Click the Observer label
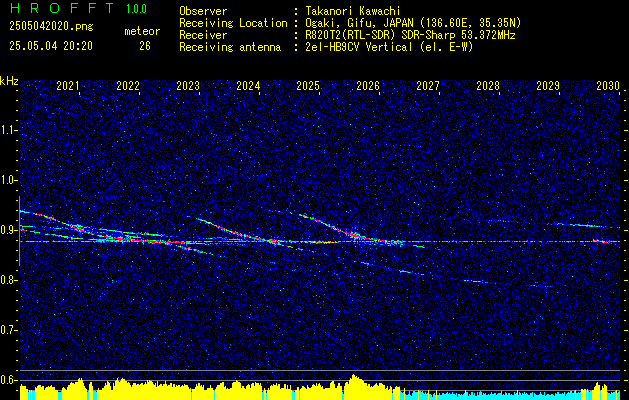This screenshot has width=629, height=400. click(x=203, y=11)
